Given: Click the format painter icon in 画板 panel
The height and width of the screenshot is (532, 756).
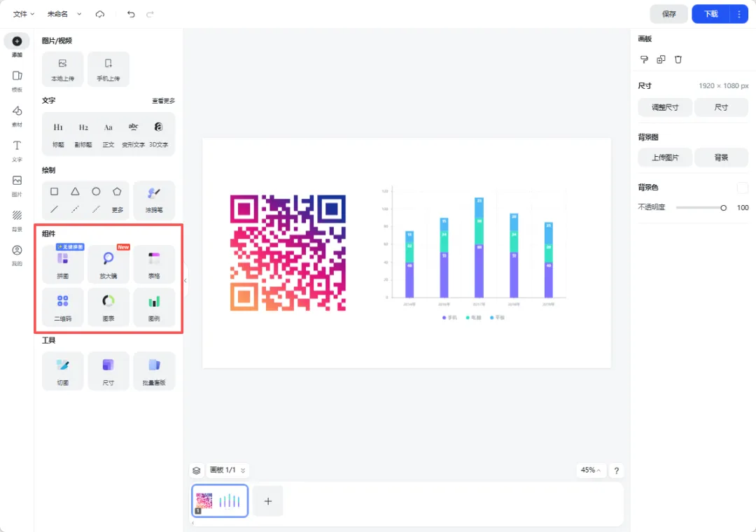Looking at the screenshot, I should [644, 59].
